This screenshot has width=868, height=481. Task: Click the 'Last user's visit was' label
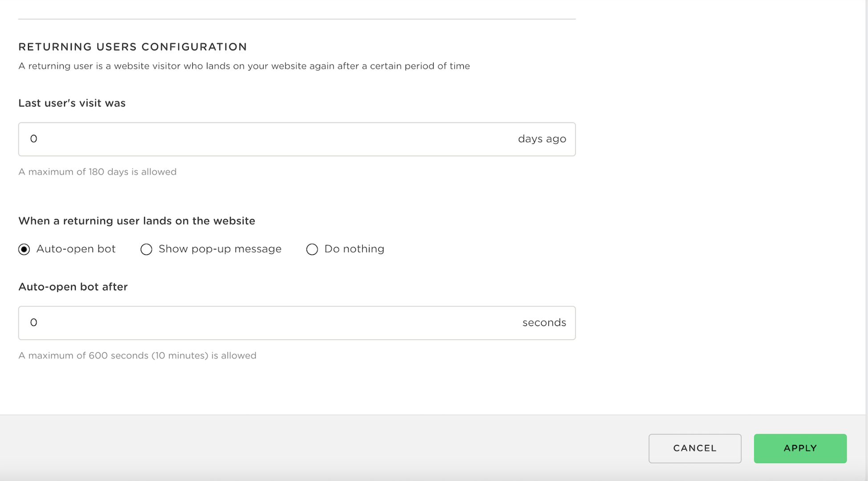click(x=72, y=103)
